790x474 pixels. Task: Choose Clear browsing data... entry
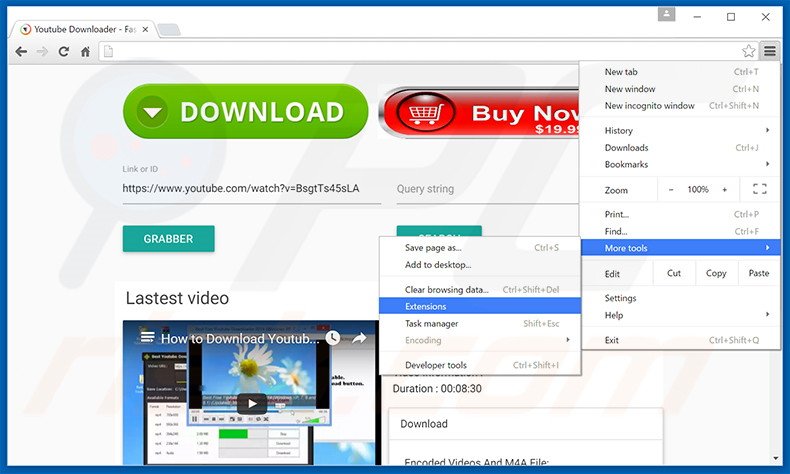click(x=480, y=290)
